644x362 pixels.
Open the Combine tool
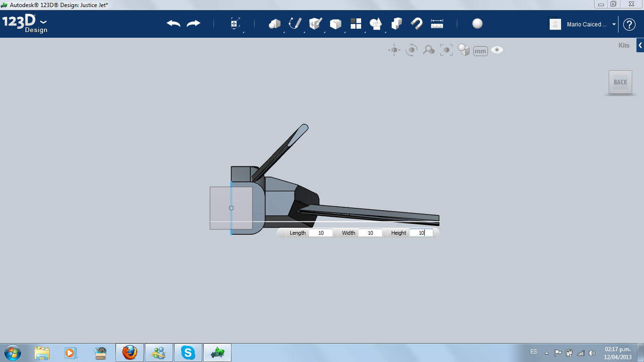396,24
